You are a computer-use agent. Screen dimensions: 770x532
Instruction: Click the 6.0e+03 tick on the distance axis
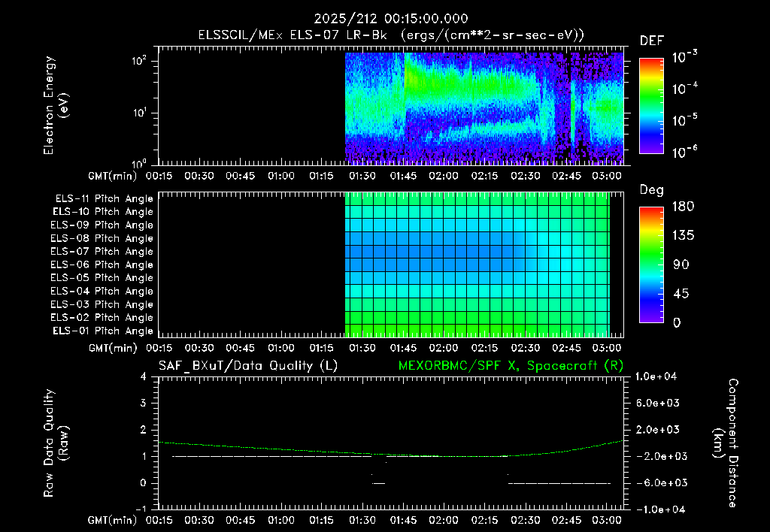pyautogui.click(x=657, y=403)
